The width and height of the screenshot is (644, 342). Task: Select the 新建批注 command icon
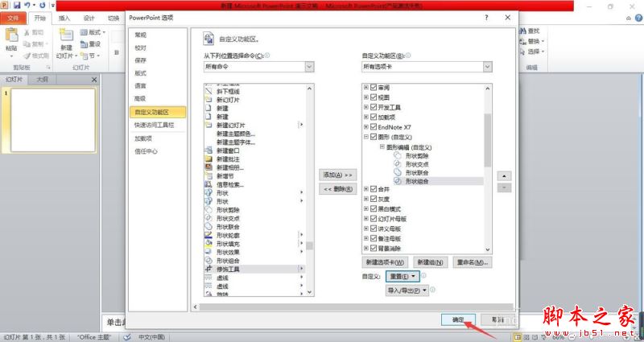click(208, 159)
